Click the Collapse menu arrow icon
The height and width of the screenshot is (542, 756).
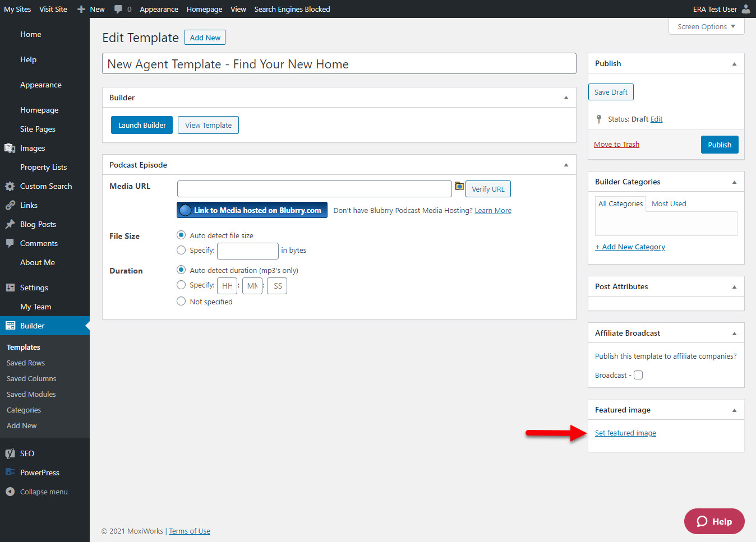coord(10,492)
